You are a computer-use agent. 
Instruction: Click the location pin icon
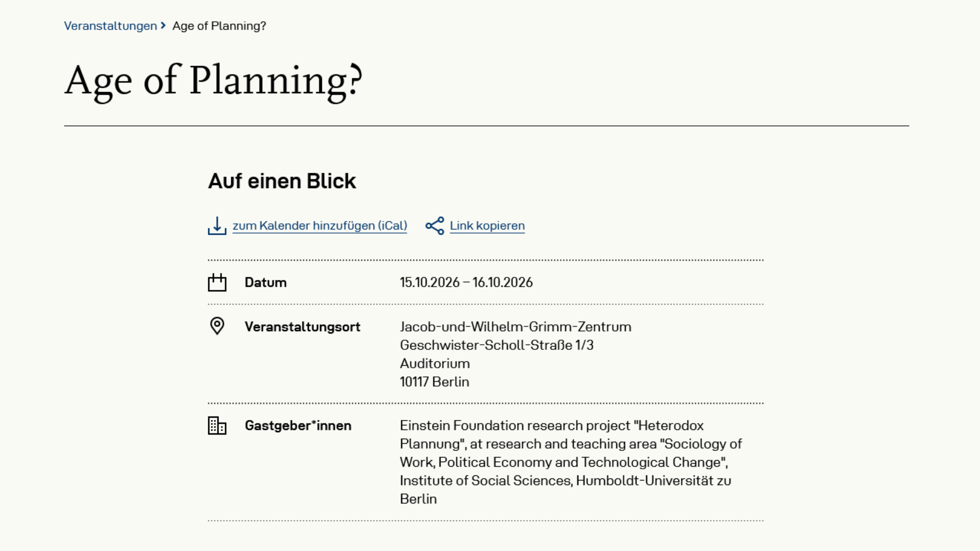pos(217,326)
